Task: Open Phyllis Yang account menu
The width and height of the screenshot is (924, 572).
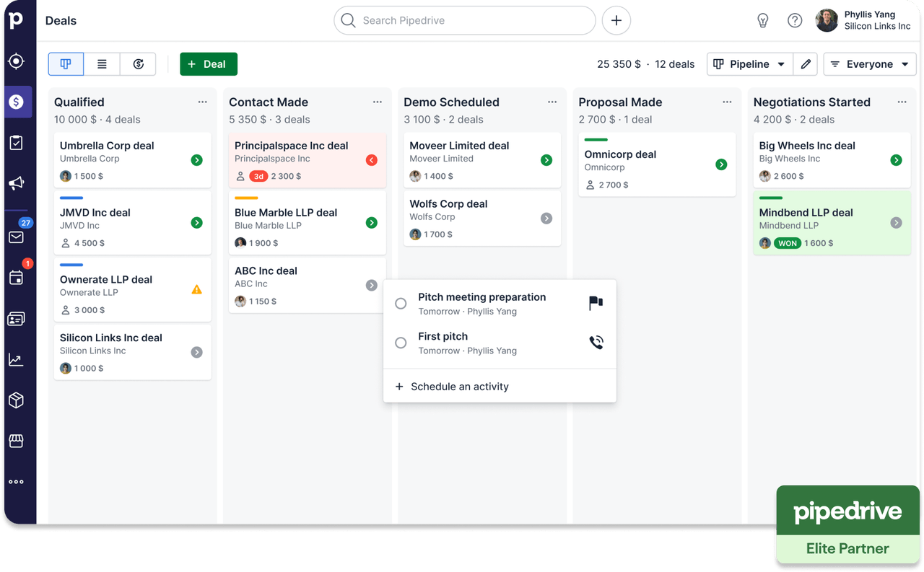Action: click(x=864, y=20)
